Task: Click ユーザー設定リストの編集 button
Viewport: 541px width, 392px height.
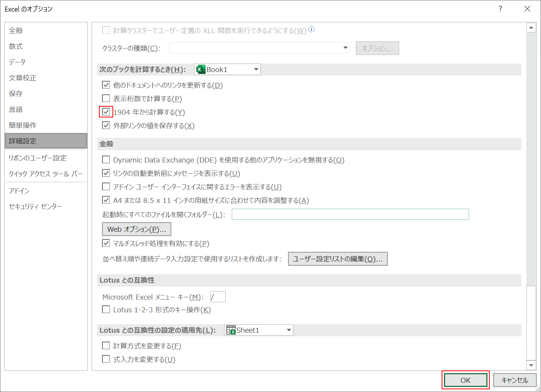Action: [337, 258]
